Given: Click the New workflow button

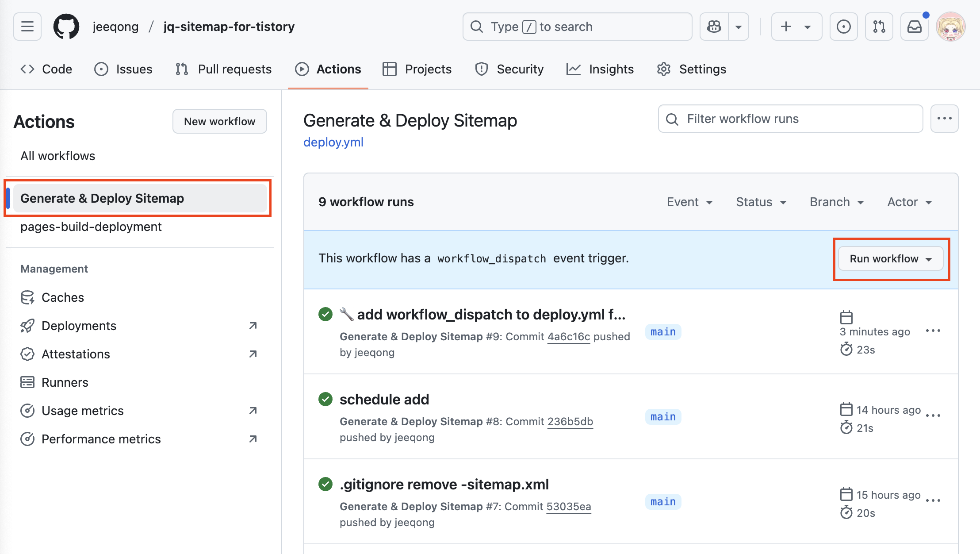Looking at the screenshot, I should click(219, 121).
